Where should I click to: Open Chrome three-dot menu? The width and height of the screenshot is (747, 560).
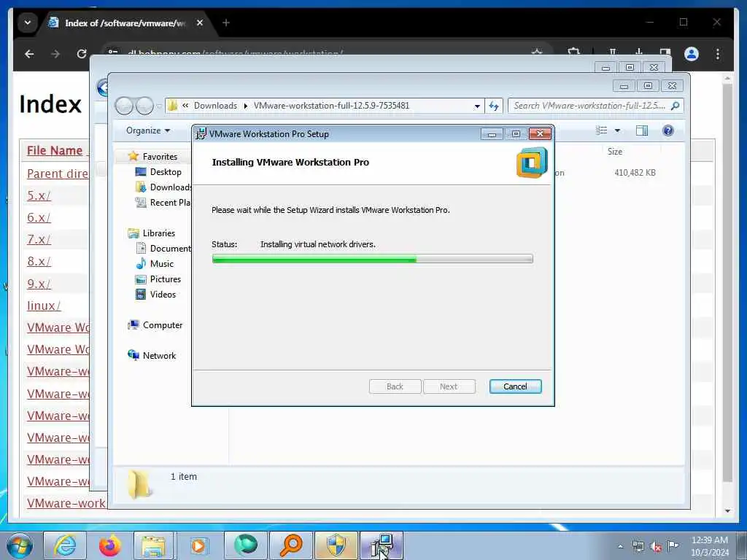718,54
